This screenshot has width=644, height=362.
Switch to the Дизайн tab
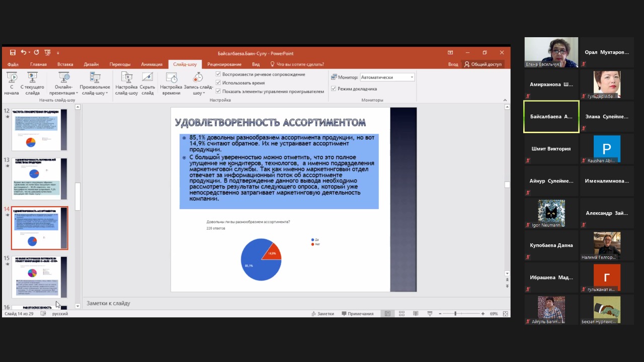point(91,64)
